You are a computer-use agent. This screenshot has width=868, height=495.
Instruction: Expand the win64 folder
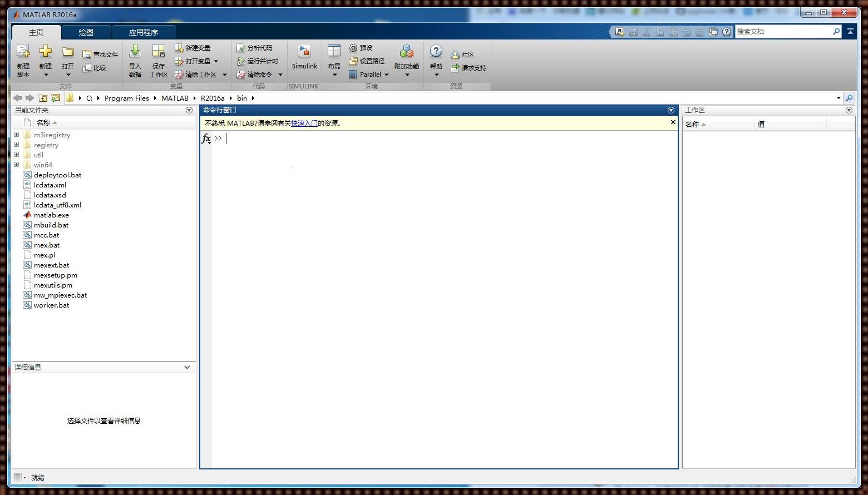[x=16, y=165]
